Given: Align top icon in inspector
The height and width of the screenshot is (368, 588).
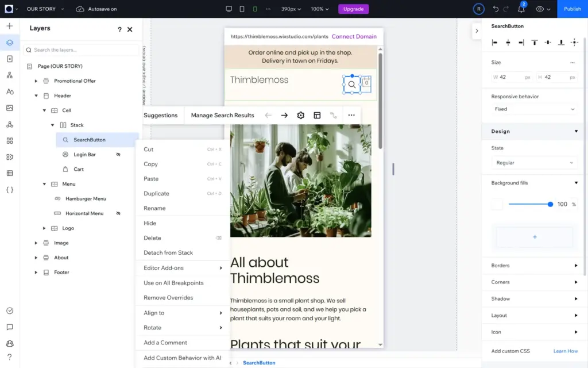Looking at the screenshot, I should (x=535, y=43).
